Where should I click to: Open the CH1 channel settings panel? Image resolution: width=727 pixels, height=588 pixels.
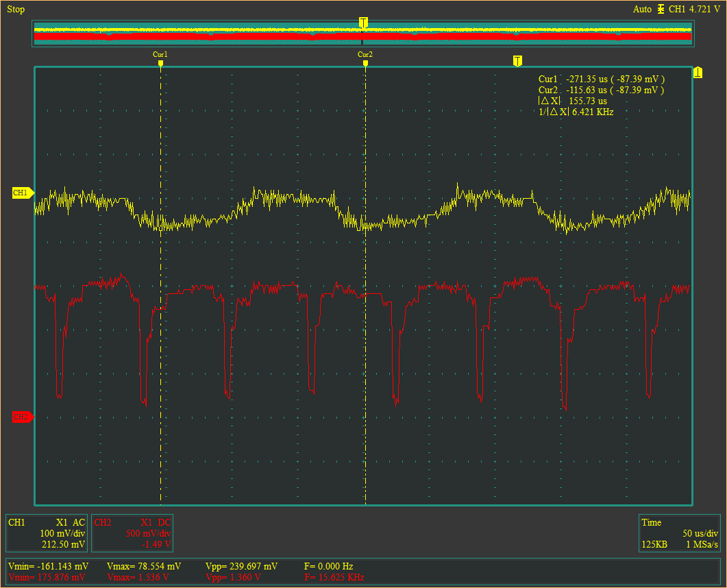click(x=47, y=533)
